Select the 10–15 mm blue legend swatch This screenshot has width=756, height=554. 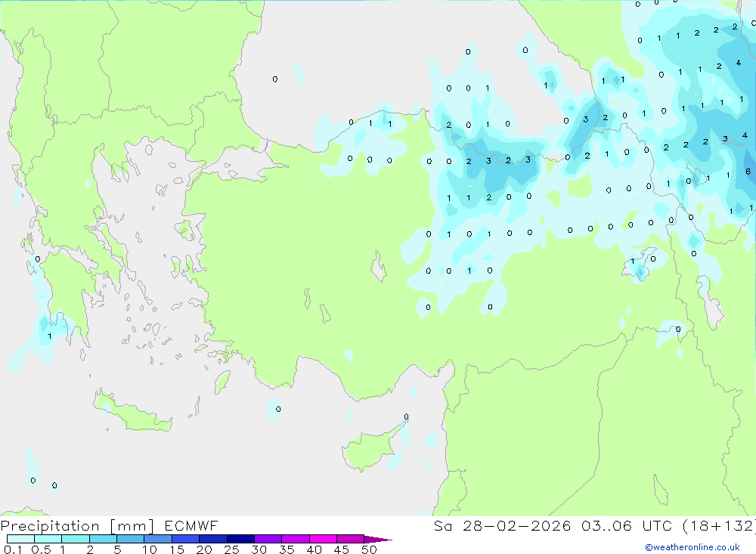click(x=158, y=539)
